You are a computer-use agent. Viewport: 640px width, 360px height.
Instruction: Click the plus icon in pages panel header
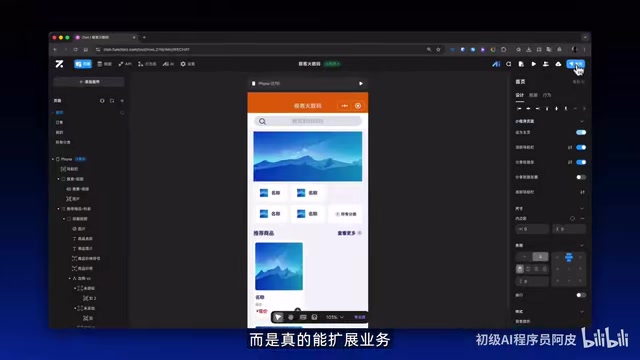pos(122,101)
